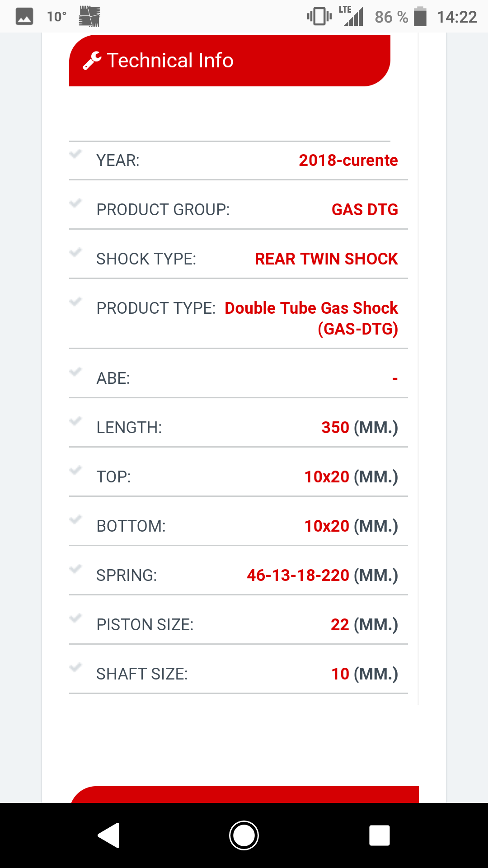
Task: Tap the vibrate mode status icon
Action: (319, 17)
